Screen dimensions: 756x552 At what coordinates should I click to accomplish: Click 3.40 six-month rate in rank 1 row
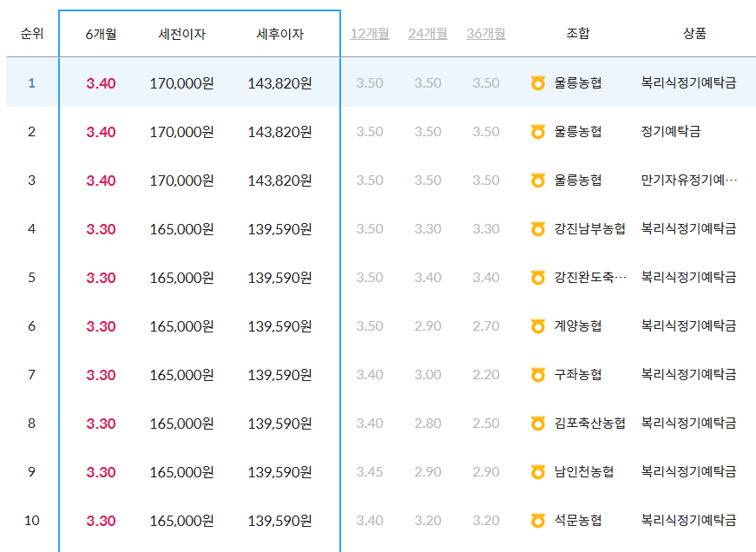[x=101, y=83]
